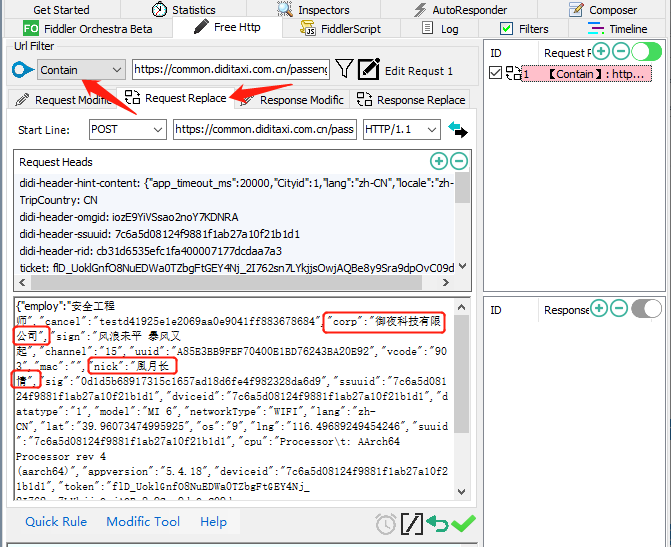Screen dimensions: 671x547
Task: Click the funnel filter icon
Action: click(x=344, y=68)
